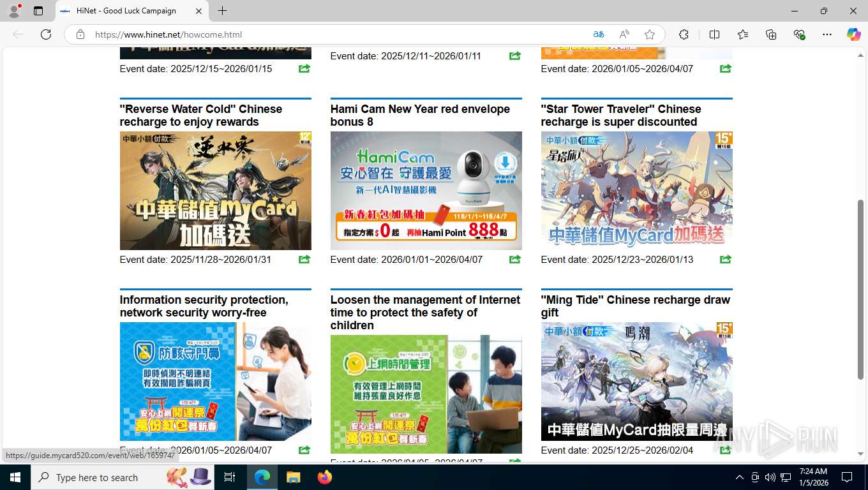Open the Extensions puzzle icon
Screen dimensions: 868x490
684,34
